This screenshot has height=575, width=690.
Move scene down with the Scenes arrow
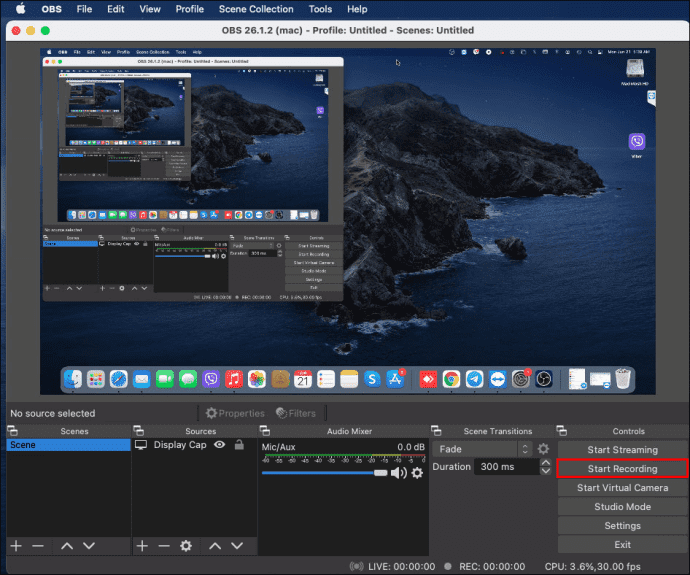tap(89, 546)
